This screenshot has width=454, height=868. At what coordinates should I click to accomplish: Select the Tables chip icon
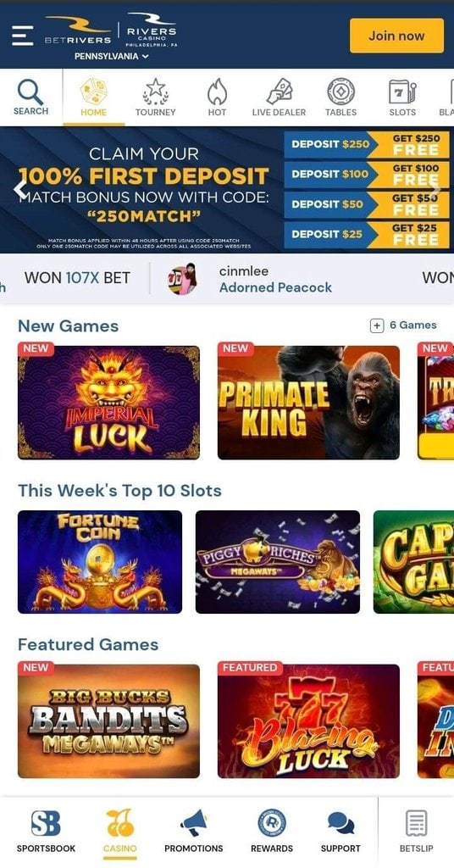pos(340,92)
